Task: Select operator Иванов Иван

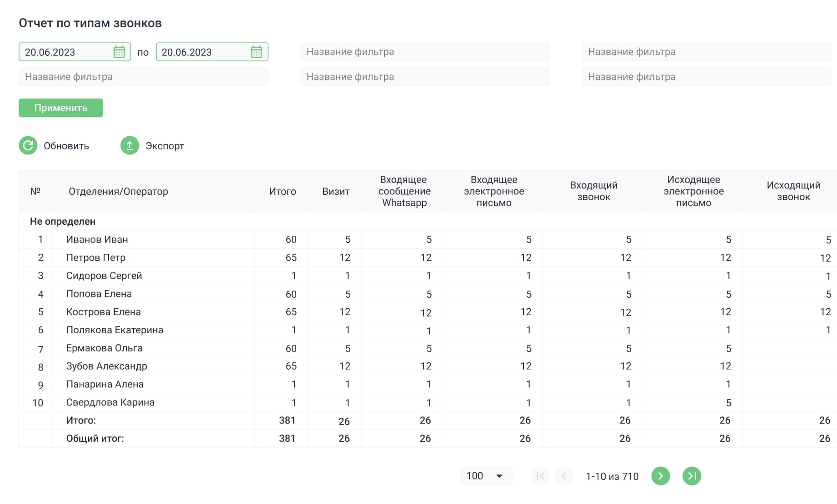Action: tap(97, 239)
